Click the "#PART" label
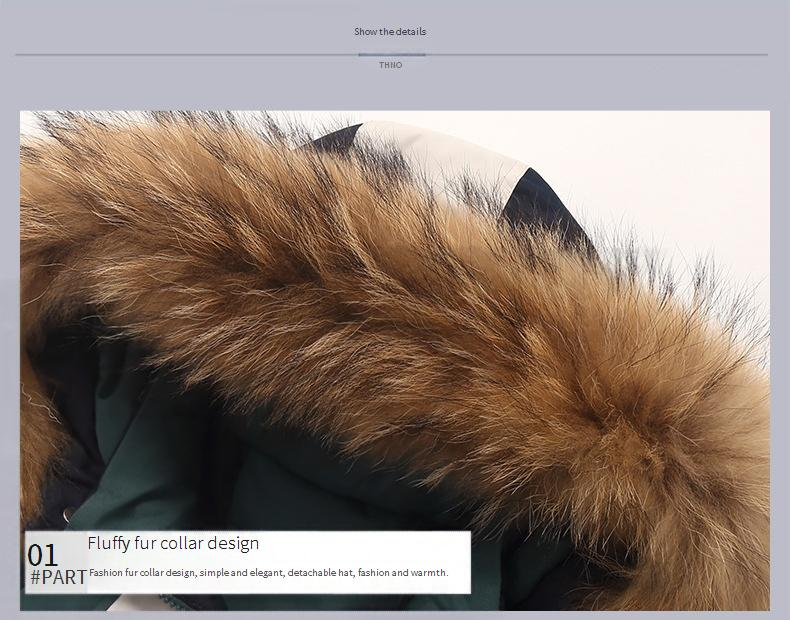 58,578
